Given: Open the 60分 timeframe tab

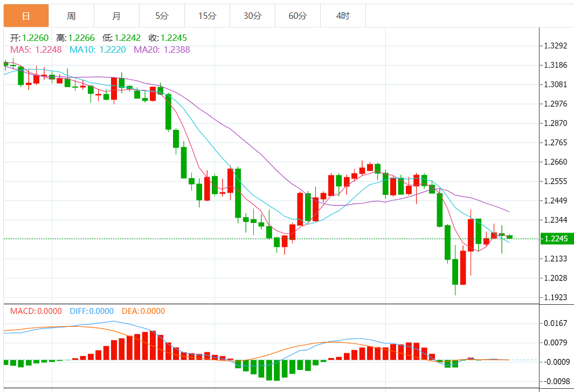Looking at the screenshot, I should (298, 16).
